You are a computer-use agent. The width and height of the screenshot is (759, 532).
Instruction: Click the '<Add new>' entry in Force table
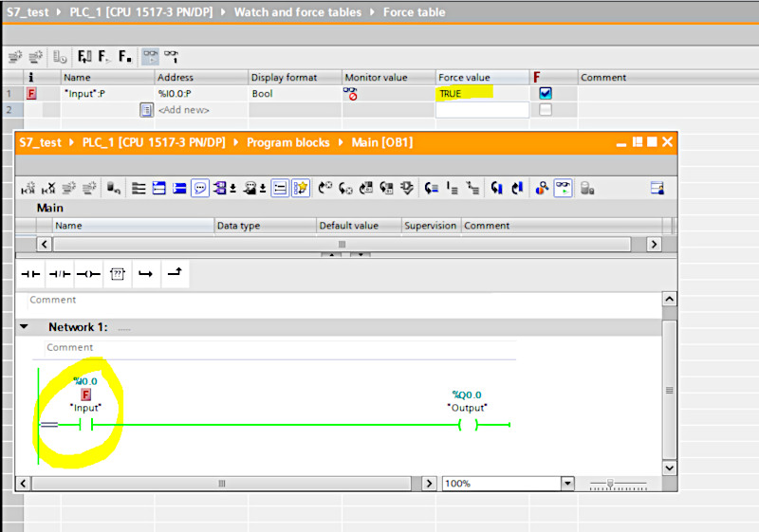184,110
